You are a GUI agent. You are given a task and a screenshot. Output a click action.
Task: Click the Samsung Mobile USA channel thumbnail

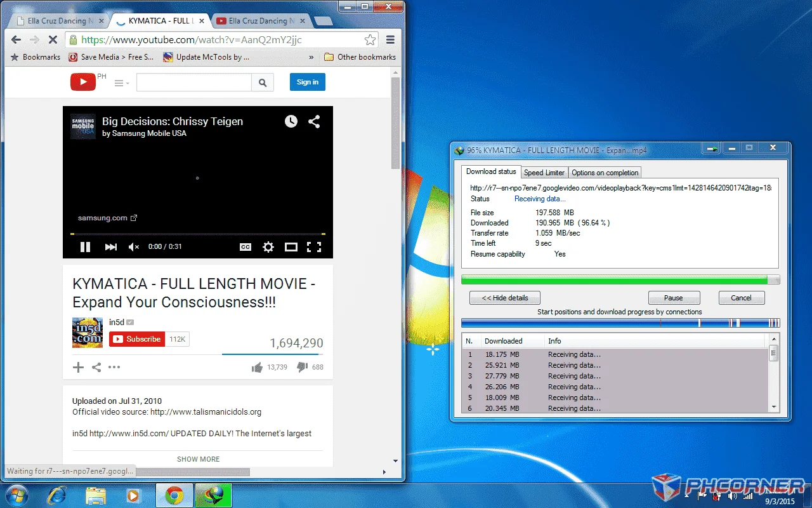point(83,126)
